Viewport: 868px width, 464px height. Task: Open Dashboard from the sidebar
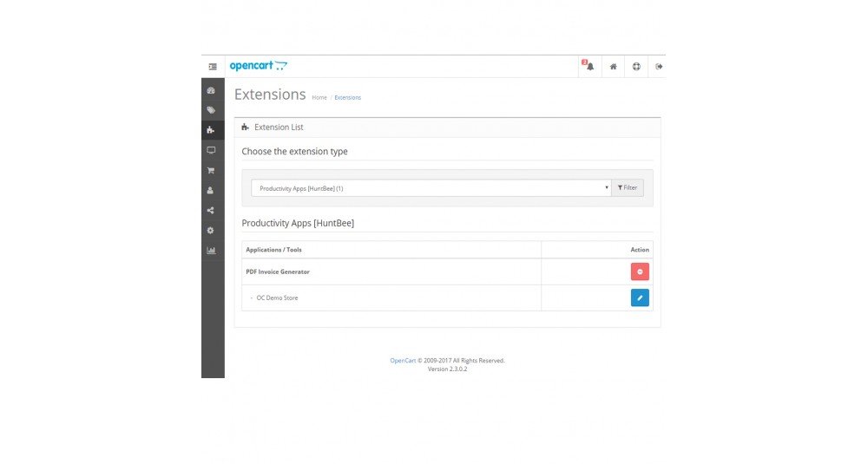click(211, 90)
